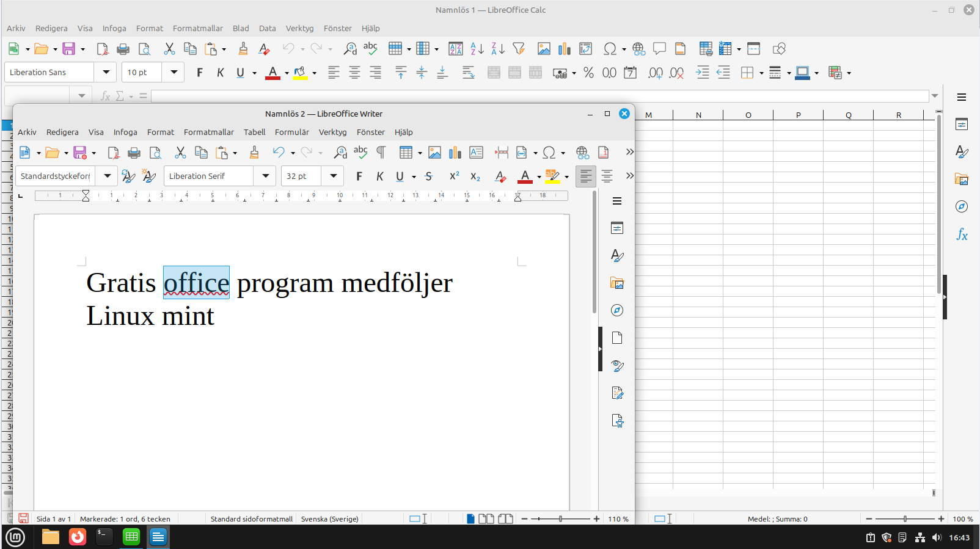
Task: Open Writer Formatmallar menu
Action: 209,132
